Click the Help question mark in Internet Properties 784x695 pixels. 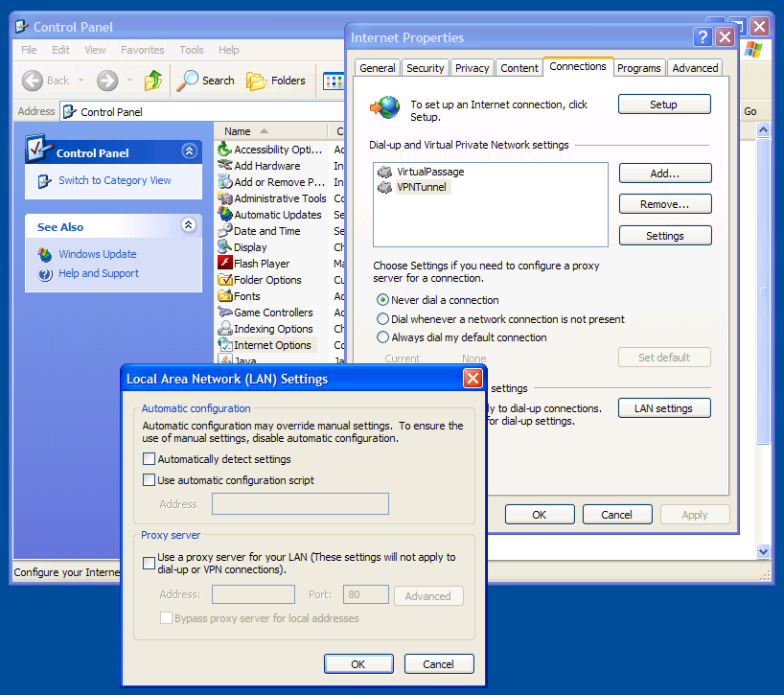point(703,37)
